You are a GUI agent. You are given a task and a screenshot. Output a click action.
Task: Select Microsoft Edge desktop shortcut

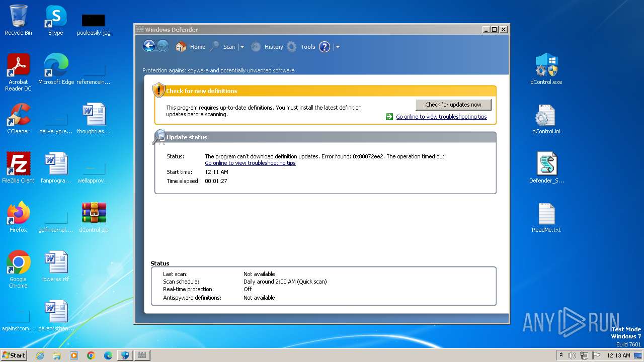point(56,69)
